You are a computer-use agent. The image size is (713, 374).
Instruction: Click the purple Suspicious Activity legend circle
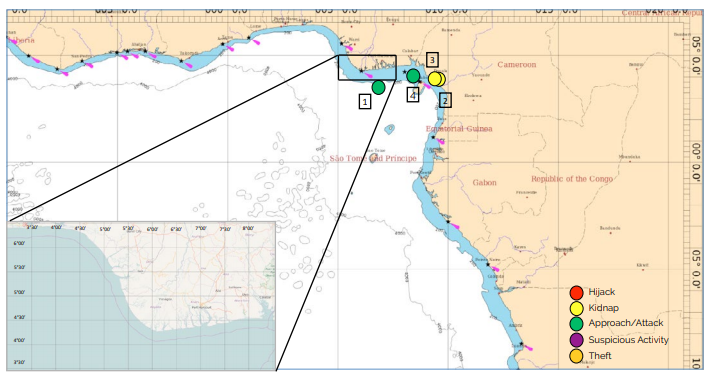tap(576, 340)
